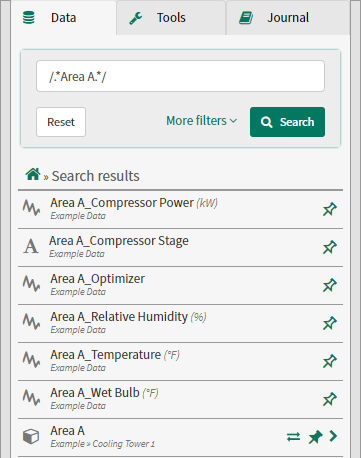Expand the Area A asset chevron
This screenshot has width=361, height=458.
click(x=333, y=436)
